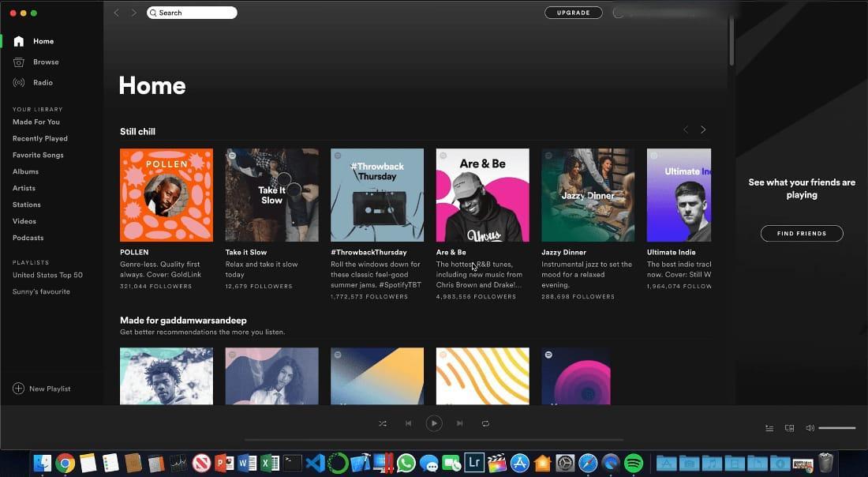
Task: Open the first Made for you mix
Action: (166, 376)
